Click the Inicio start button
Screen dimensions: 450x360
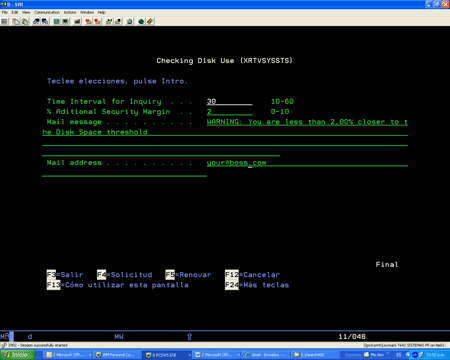pyautogui.click(x=17, y=355)
